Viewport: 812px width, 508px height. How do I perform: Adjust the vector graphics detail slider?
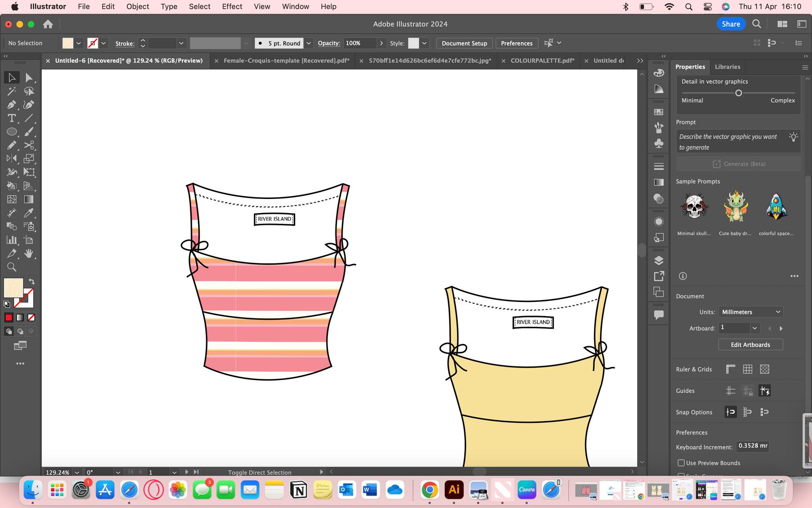pos(738,93)
